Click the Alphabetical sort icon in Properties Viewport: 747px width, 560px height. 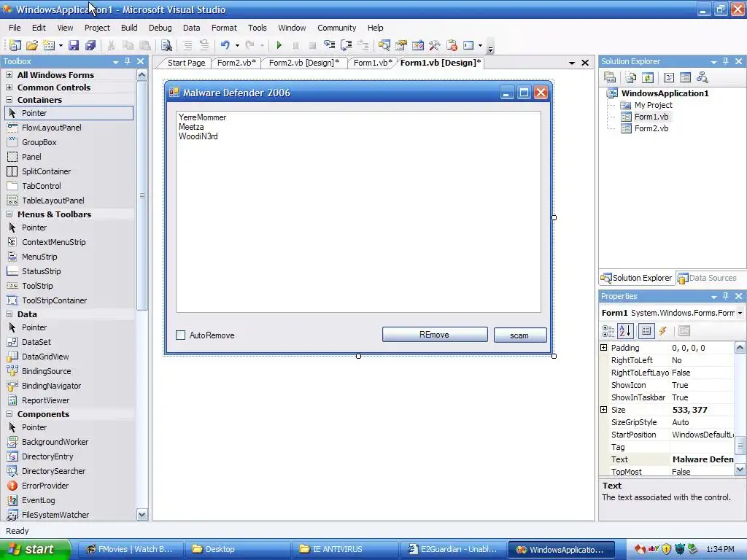click(625, 331)
